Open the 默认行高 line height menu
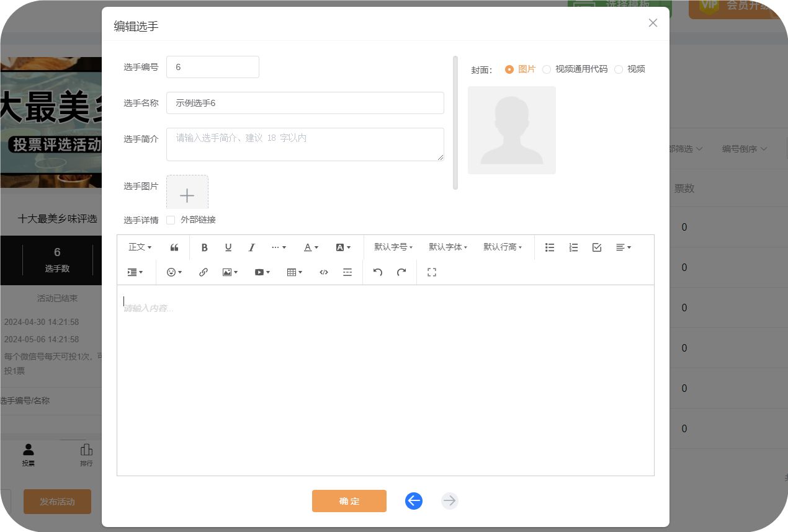 point(503,247)
